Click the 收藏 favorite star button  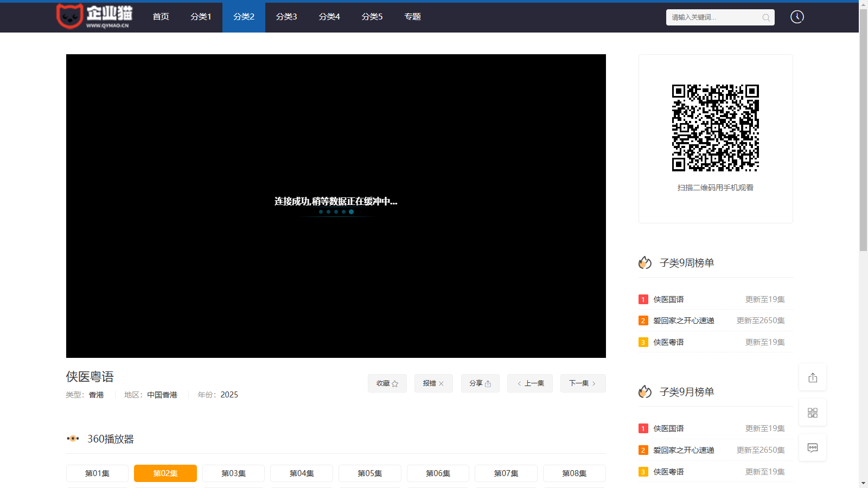pos(387,383)
